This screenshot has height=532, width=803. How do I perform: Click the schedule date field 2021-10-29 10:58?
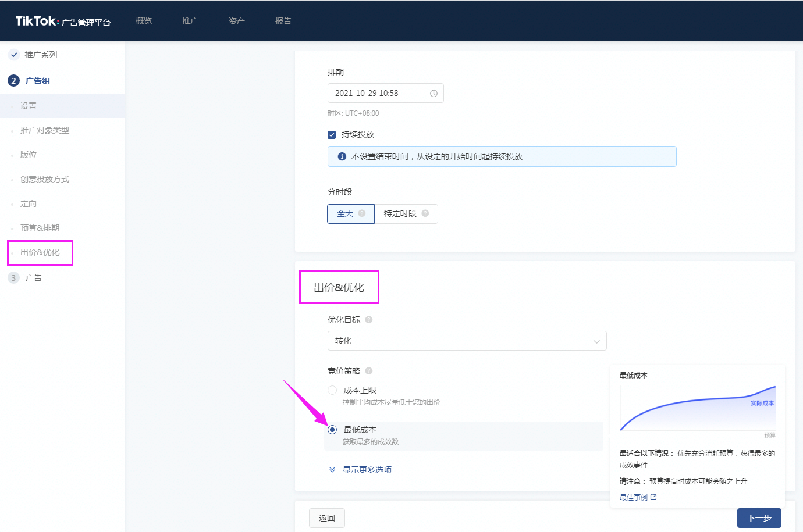pos(386,93)
